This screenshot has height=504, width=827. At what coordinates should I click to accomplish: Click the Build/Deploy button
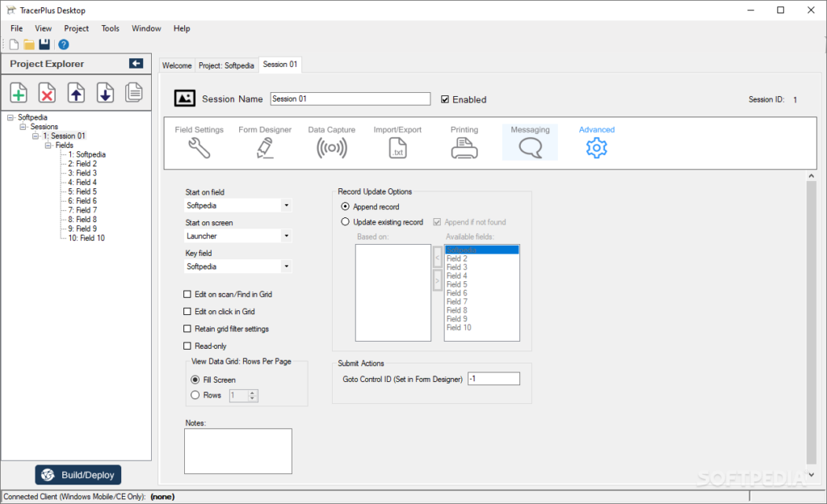tap(78, 474)
